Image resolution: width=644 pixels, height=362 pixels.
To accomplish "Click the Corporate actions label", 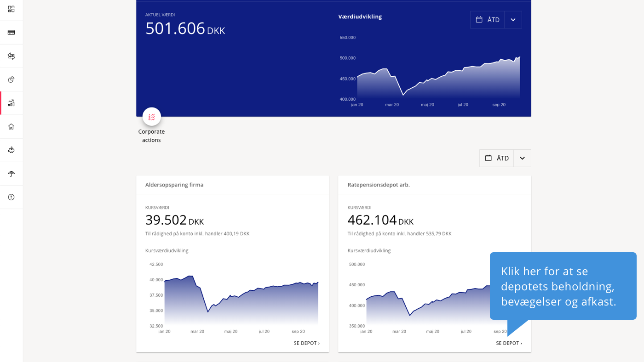I will pyautogui.click(x=151, y=136).
